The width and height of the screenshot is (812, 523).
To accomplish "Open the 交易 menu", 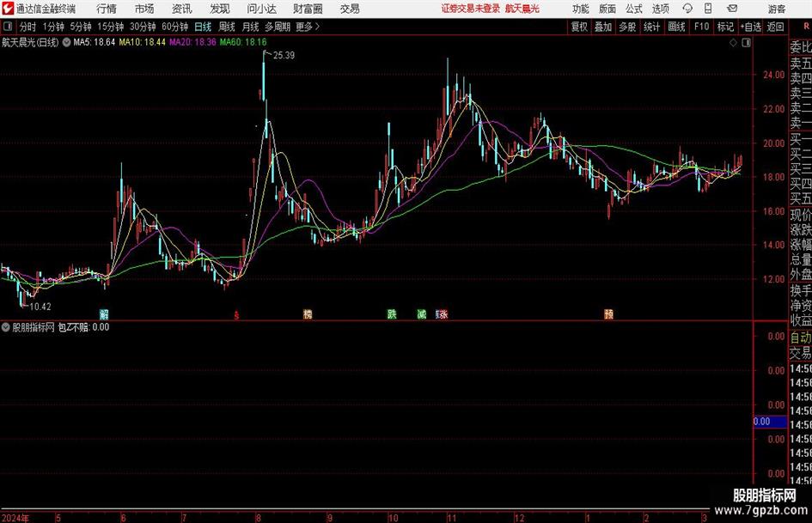I will [x=350, y=9].
